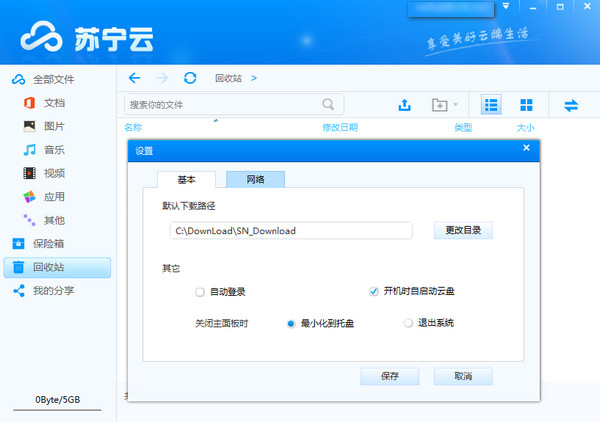The height and width of the screenshot is (422, 600).
Task: Click the search magnifier icon
Action: coord(328,104)
